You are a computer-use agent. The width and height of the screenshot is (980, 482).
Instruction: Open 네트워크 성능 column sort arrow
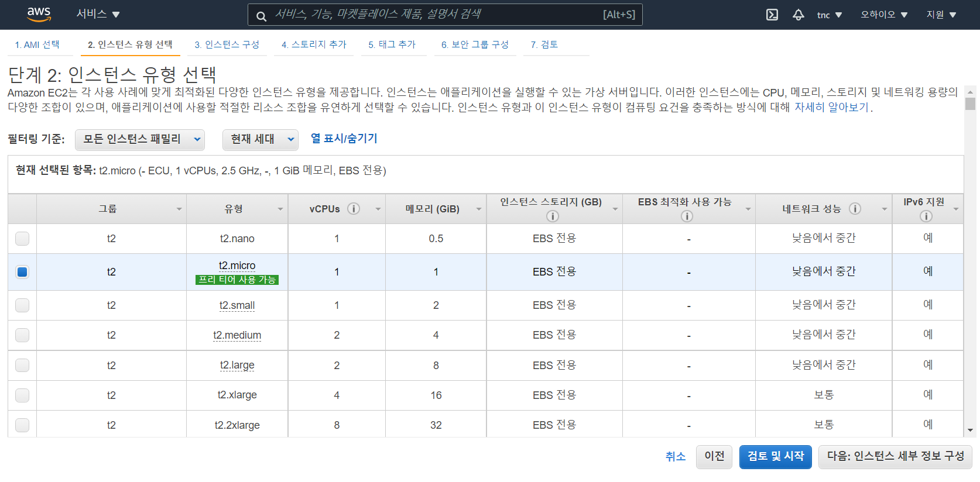885,209
